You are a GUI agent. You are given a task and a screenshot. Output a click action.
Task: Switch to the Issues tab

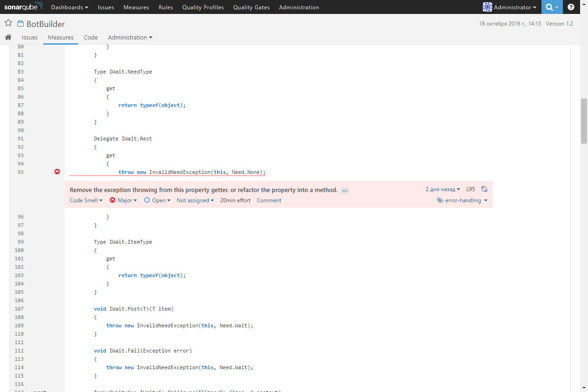pyautogui.click(x=29, y=37)
